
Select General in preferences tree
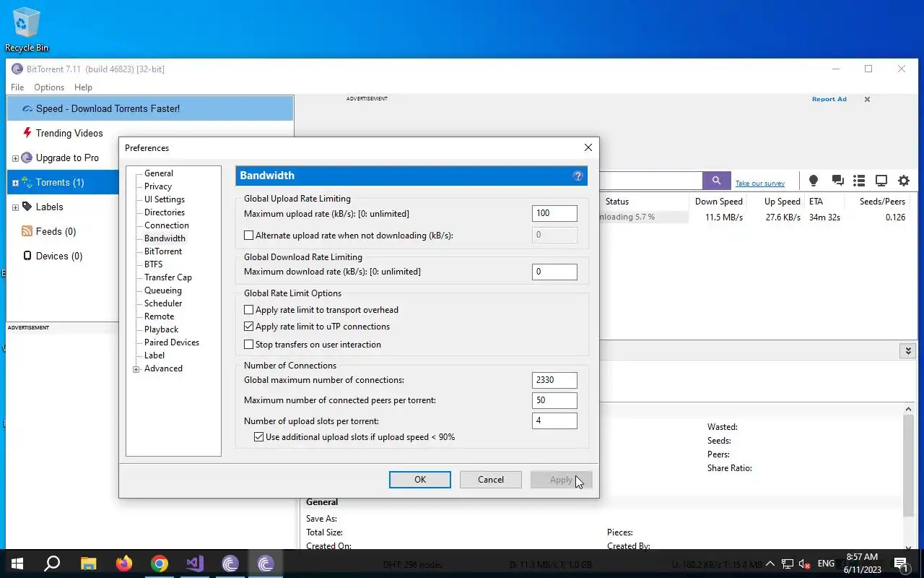click(159, 173)
